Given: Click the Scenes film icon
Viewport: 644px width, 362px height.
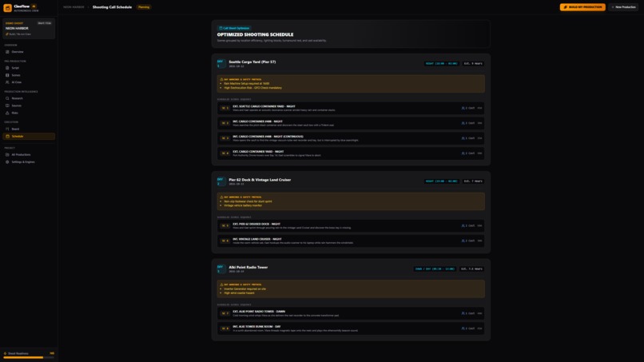Looking at the screenshot, I should [7, 75].
